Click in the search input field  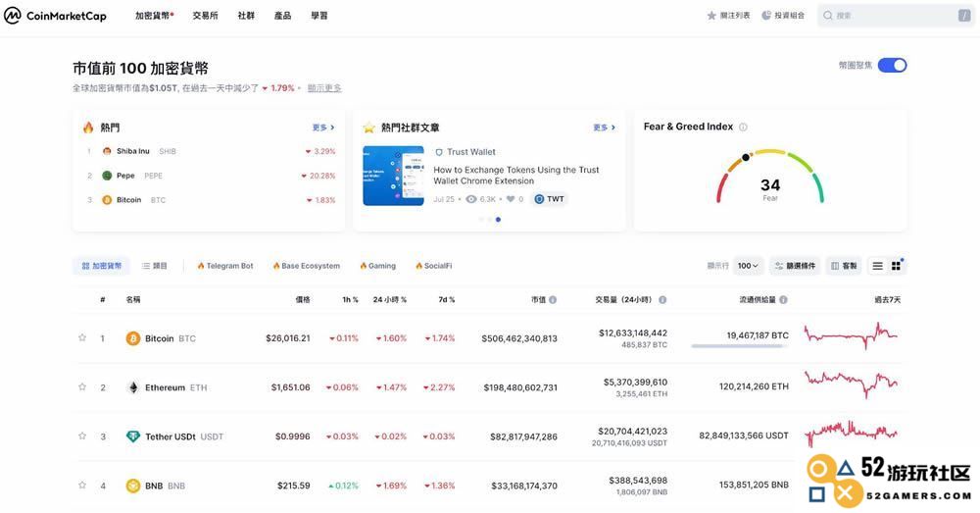point(897,16)
